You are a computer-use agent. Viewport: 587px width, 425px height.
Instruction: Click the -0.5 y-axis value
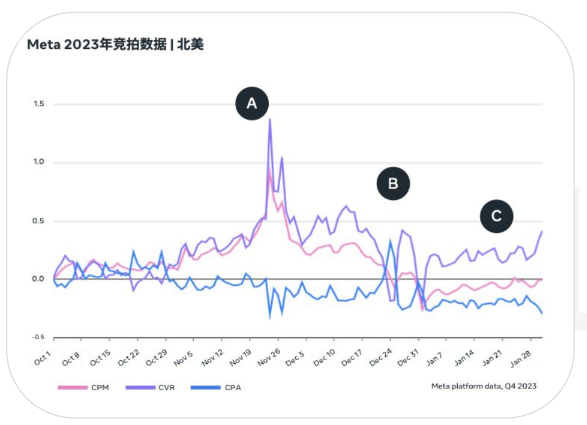coord(38,337)
